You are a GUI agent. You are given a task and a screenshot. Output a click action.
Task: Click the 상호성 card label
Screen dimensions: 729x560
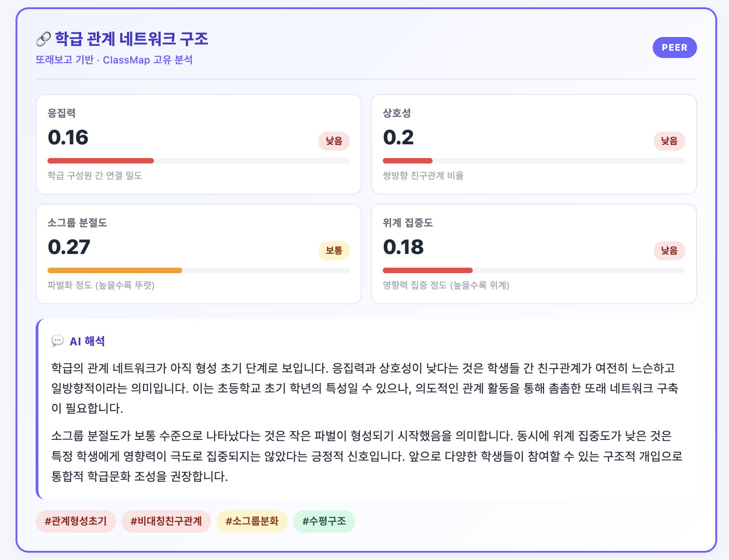397,113
